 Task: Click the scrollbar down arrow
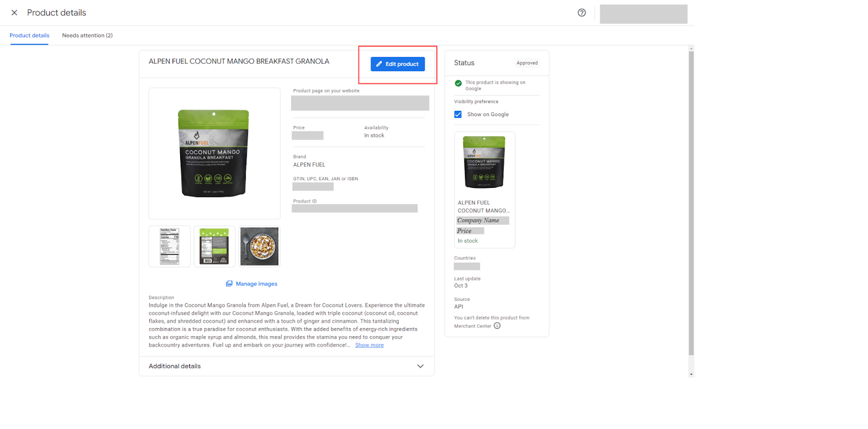(691, 374)
